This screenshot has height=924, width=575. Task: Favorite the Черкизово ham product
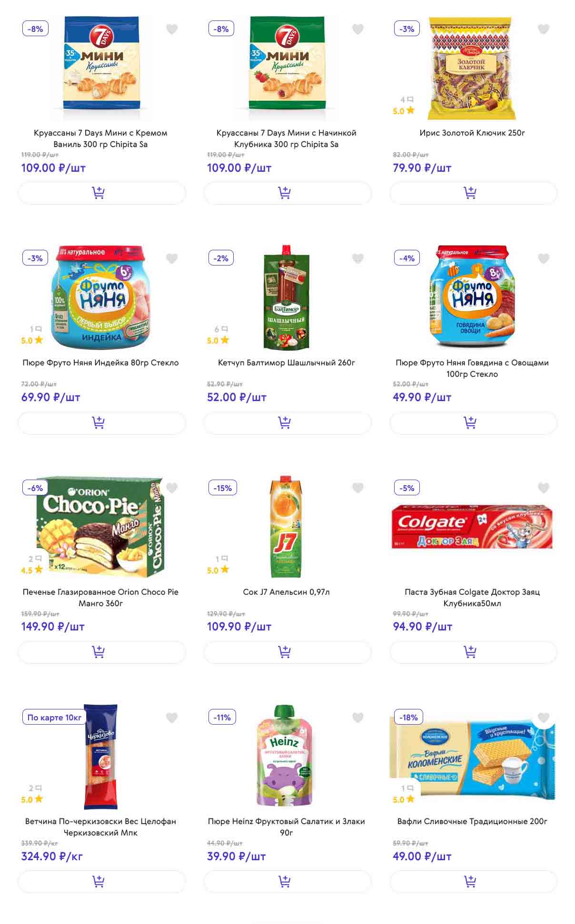172,718
